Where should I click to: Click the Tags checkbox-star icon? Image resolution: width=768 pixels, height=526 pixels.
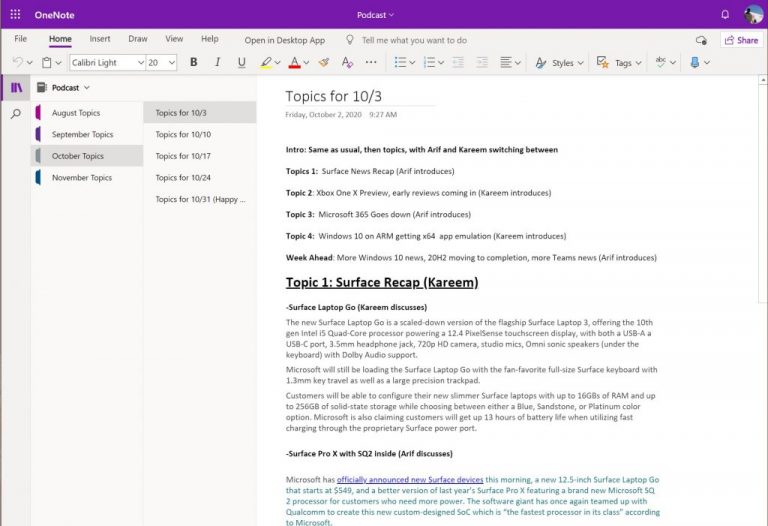(x=602, y=62)
